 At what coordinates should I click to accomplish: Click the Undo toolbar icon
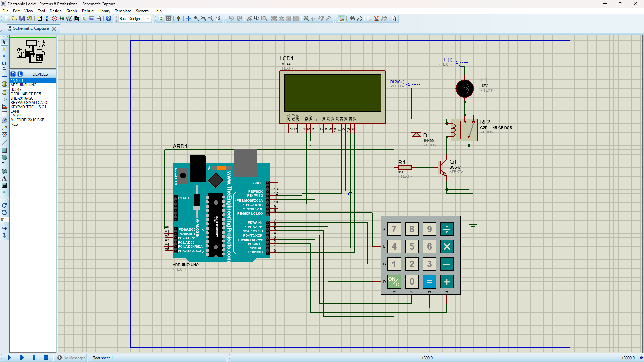pos(232,18)
